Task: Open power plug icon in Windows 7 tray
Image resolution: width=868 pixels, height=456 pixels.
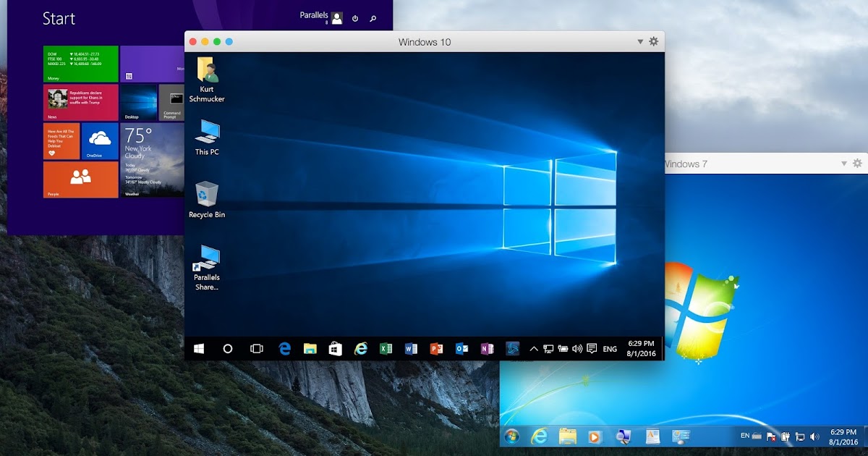Action: coord(786,436)
